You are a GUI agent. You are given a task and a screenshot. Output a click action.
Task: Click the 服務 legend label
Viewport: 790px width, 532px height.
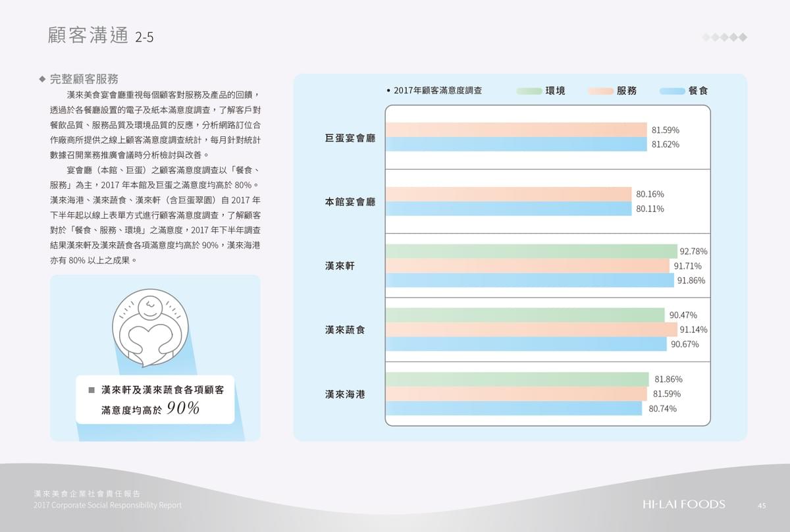(627, 91)
